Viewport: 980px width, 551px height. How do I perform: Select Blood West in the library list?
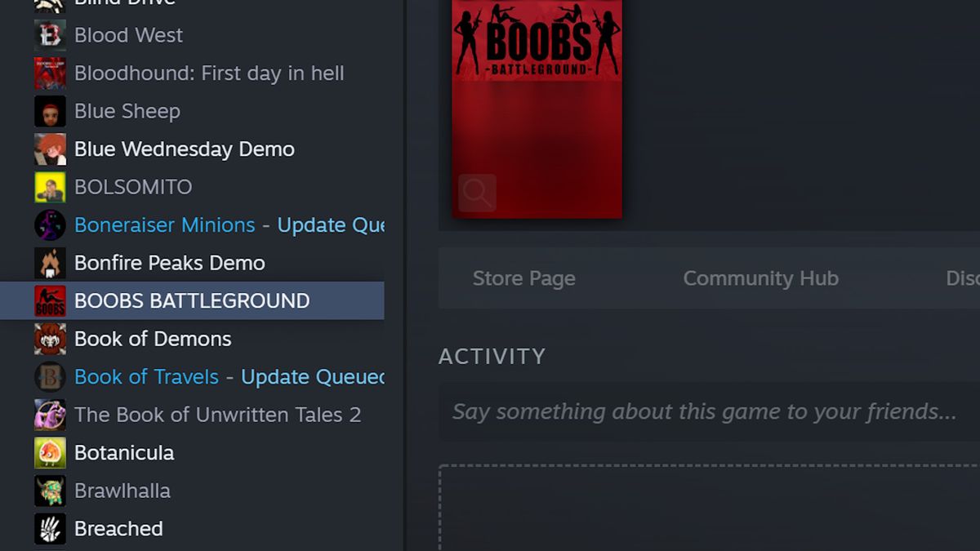click(192, 35)
